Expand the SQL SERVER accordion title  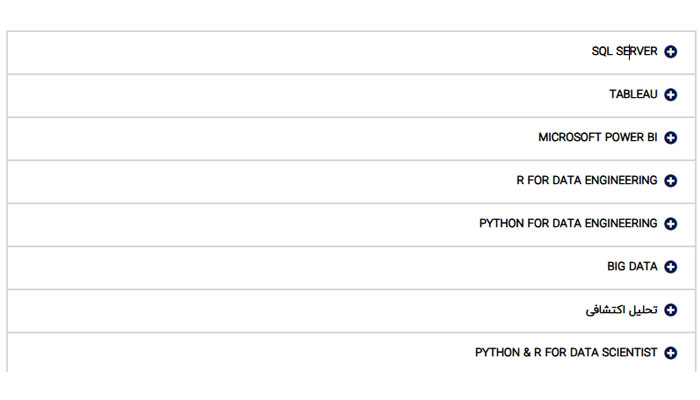pos(624,51)
